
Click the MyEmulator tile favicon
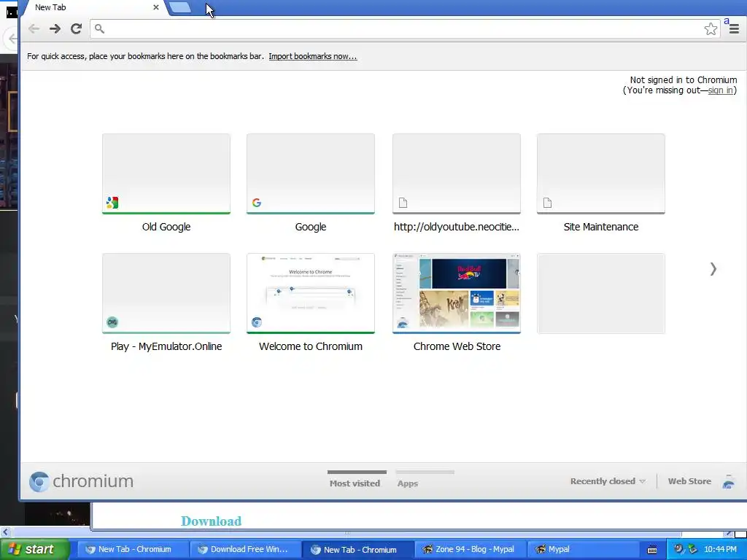pyautogui.click(x=112, y=322)
